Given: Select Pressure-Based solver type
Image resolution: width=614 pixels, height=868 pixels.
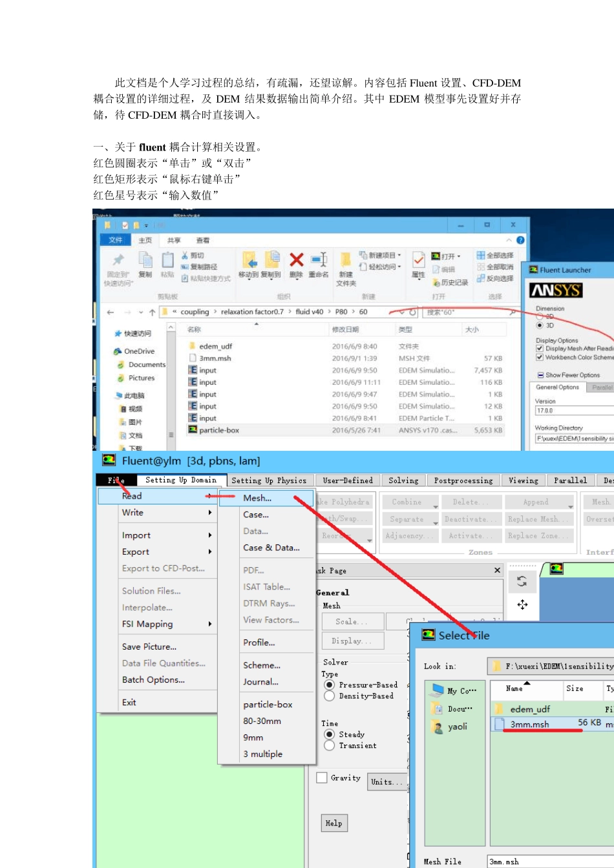Looking at the screenshot, I should click(x=329, y=685).
